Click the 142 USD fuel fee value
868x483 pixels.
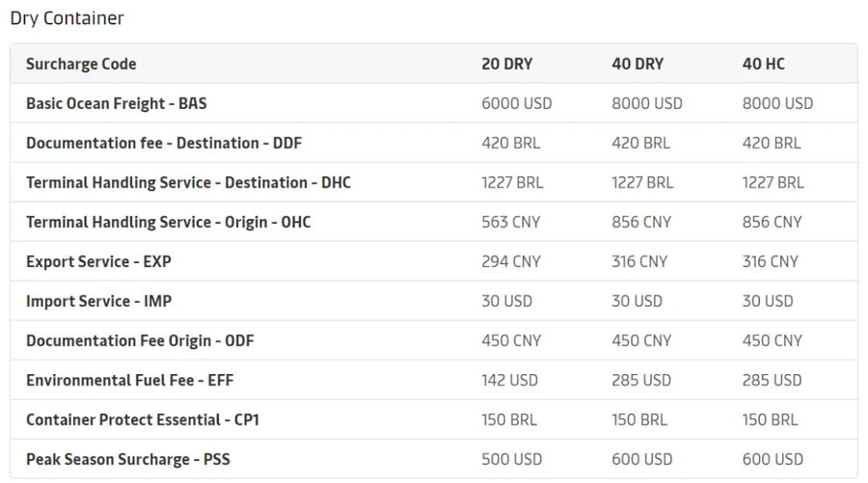point(509,381)
